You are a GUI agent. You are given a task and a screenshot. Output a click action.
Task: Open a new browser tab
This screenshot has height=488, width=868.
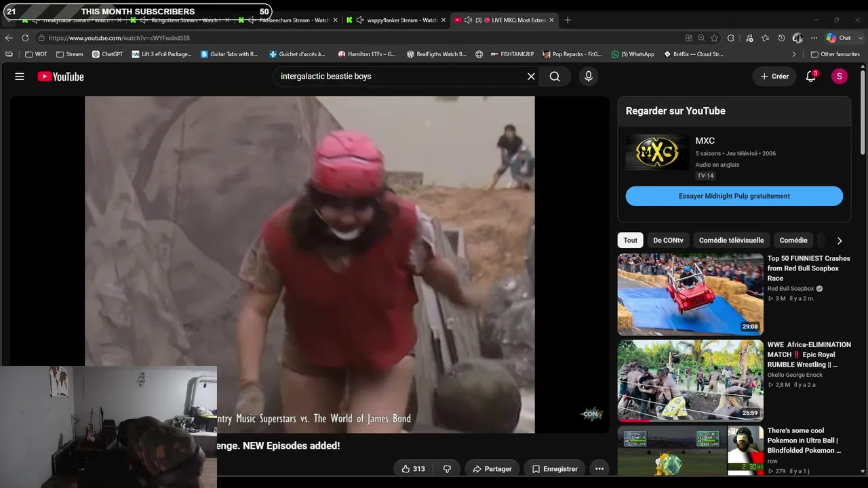click(568, 20)
